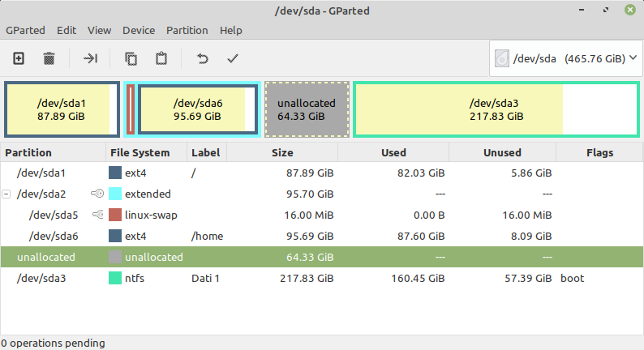
Task: Click the File System column header
Action: 140,152
